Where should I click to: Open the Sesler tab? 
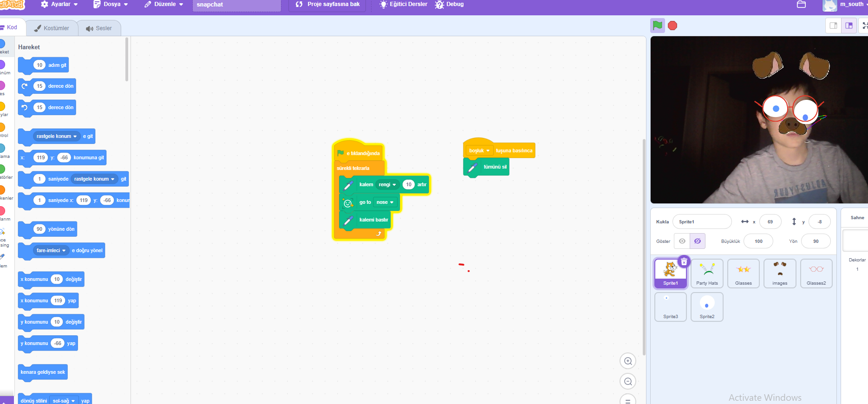point(99,28)
